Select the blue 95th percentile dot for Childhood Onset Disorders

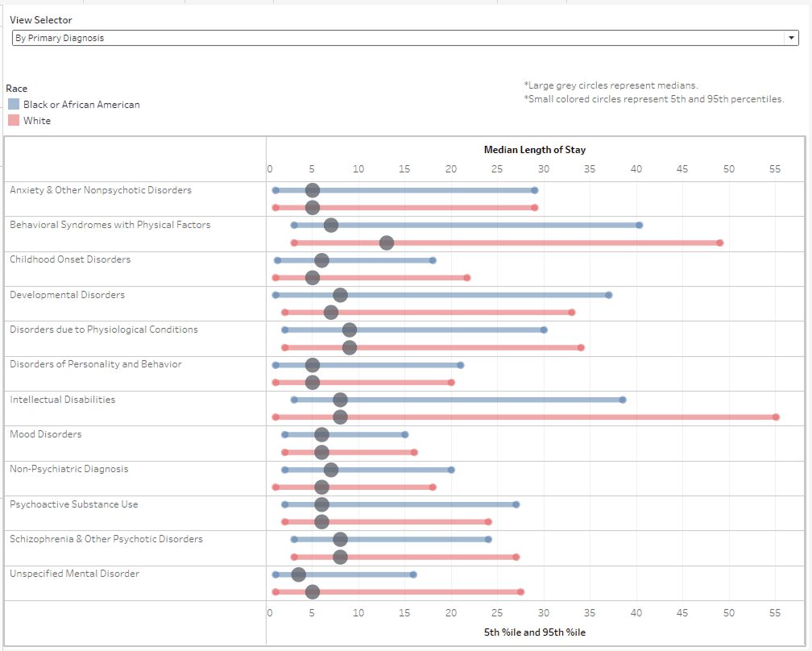coord(433,260)
